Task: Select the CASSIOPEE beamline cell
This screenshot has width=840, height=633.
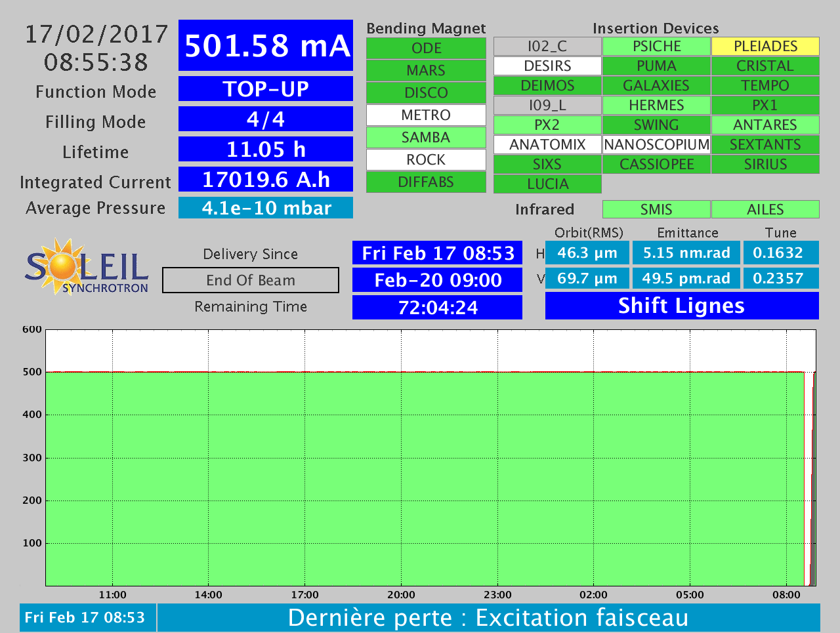Action: (x=656, y=165)
